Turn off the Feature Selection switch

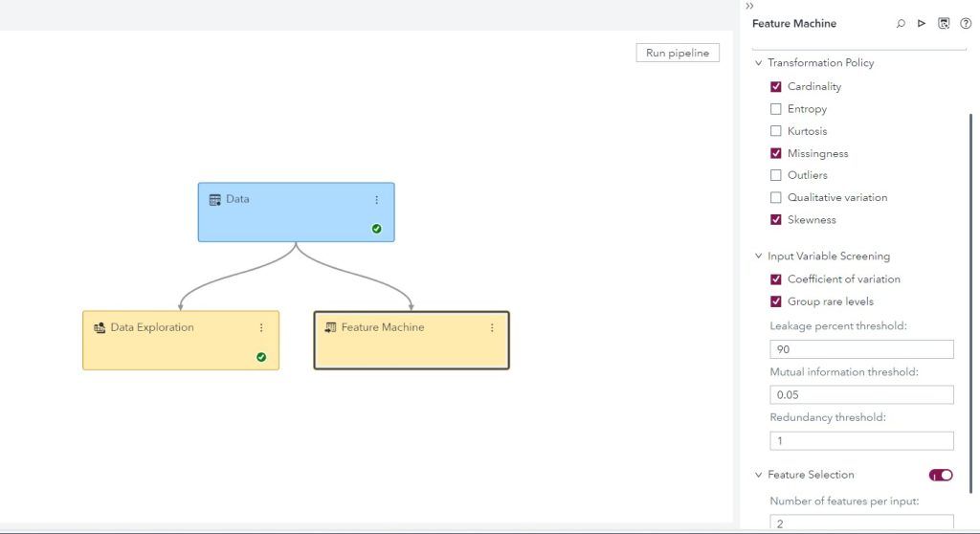941,475
